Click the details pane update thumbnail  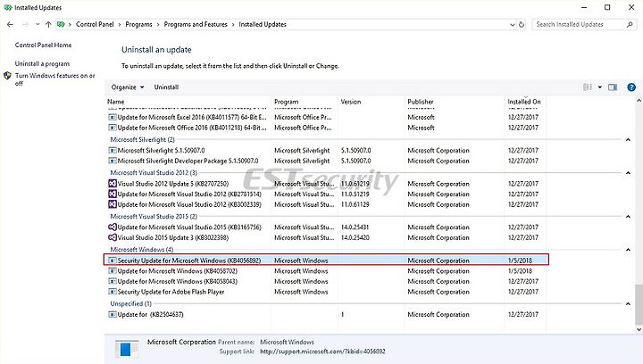click(126, 349)
